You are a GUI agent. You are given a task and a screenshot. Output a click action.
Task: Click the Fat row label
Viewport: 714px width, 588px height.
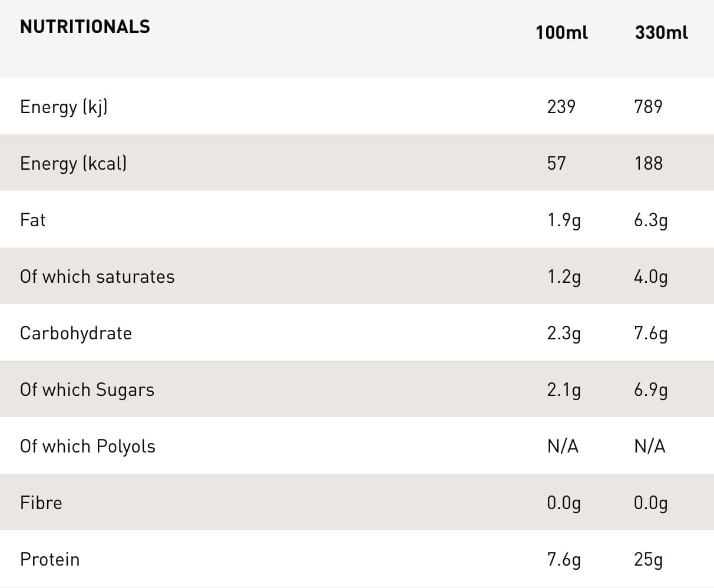[x=32, y=220]
